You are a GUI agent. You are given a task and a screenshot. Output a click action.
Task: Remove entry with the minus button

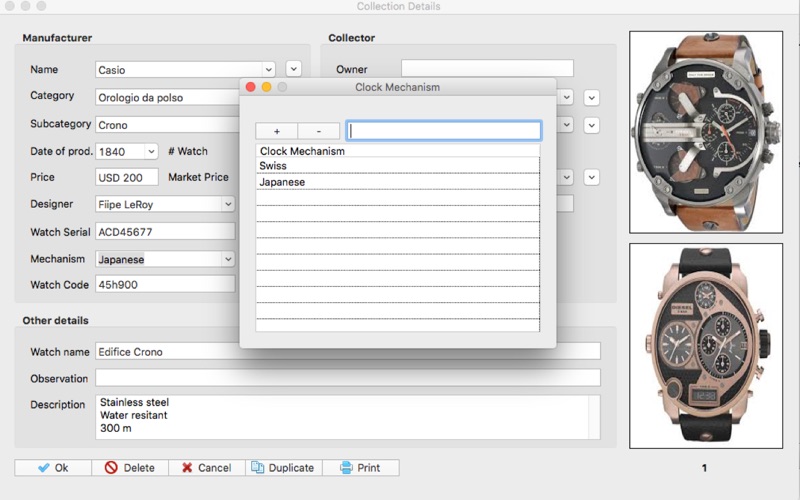[318, 131]
